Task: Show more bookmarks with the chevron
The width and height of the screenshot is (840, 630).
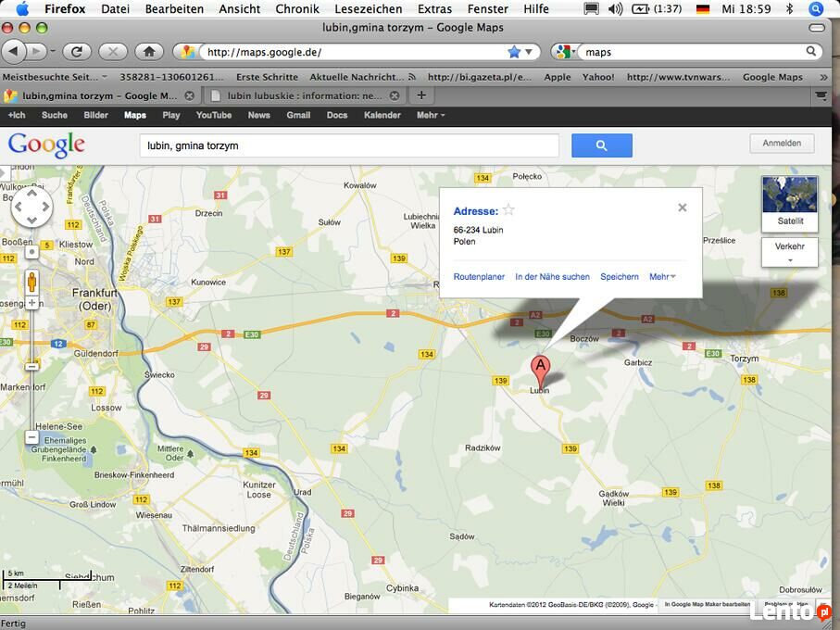Action: point(823,77)
